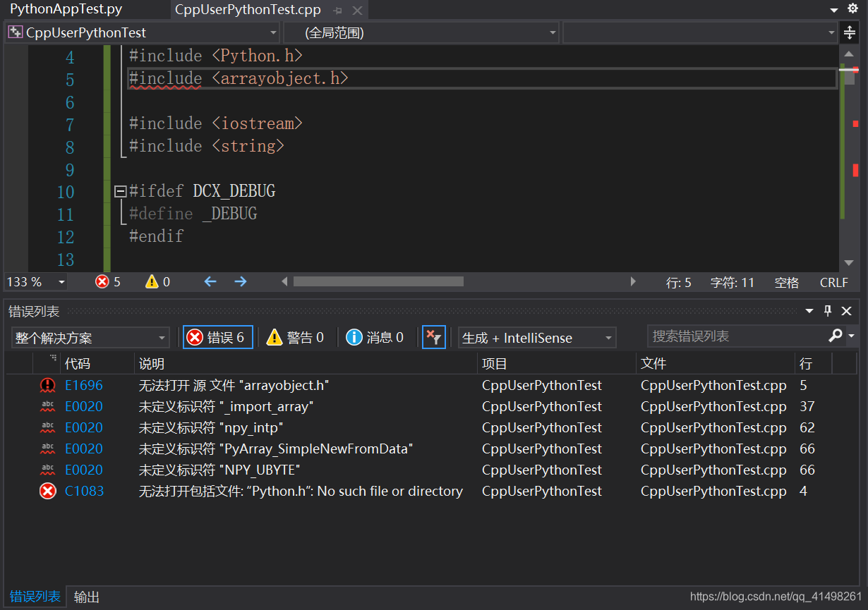Click the search magnifier icon in error list

(836, 336)
